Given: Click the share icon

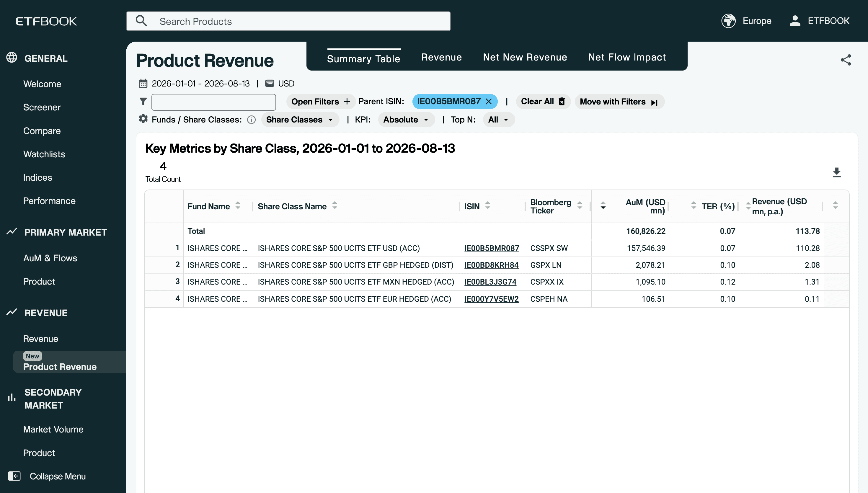Looking at the screenshot, I should pyautogui.click(x=846, y=60).
